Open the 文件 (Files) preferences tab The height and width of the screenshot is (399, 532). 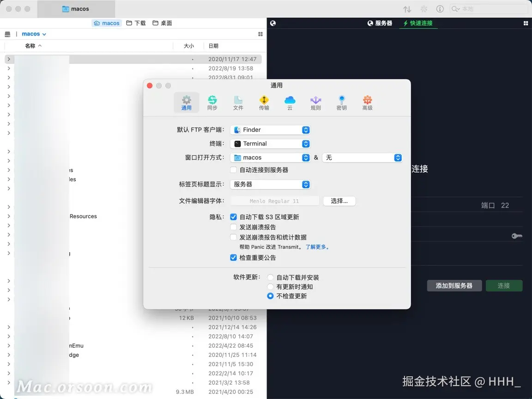238,103
